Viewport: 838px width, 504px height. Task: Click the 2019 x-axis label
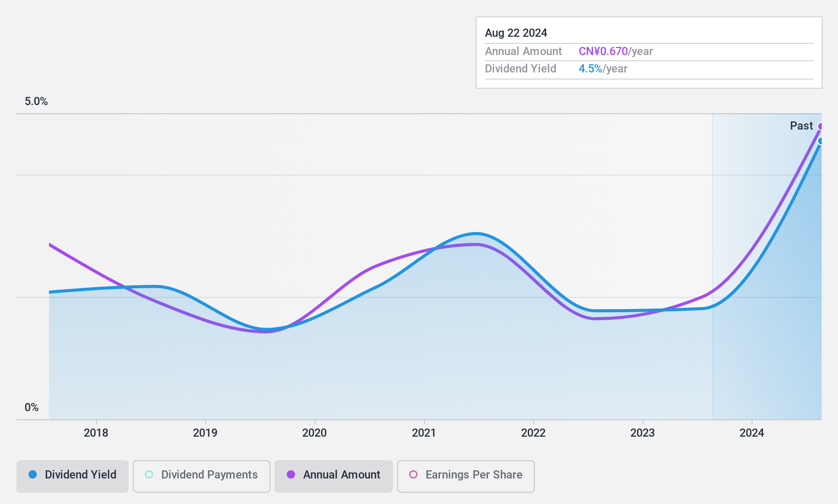point(205,433)
